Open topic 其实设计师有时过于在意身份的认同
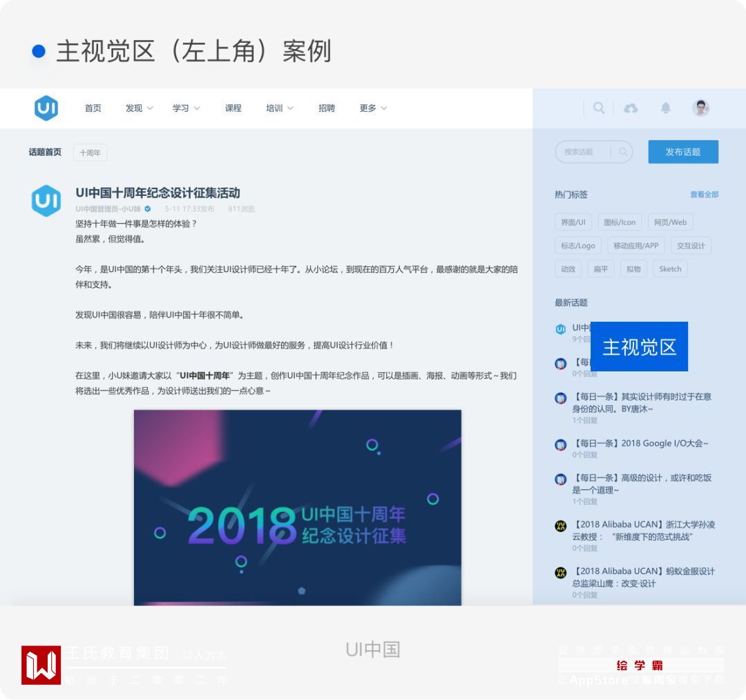The image size is (746, 700). click(642, 402)
